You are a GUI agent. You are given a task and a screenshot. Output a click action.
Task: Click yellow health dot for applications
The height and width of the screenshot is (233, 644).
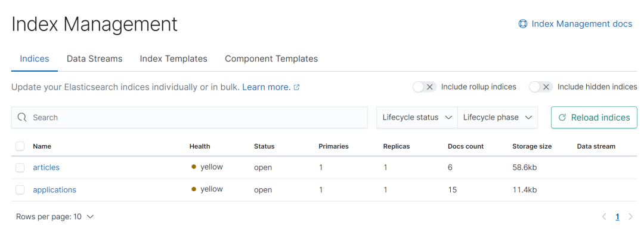pyautogui.click(x=194, y=189)
